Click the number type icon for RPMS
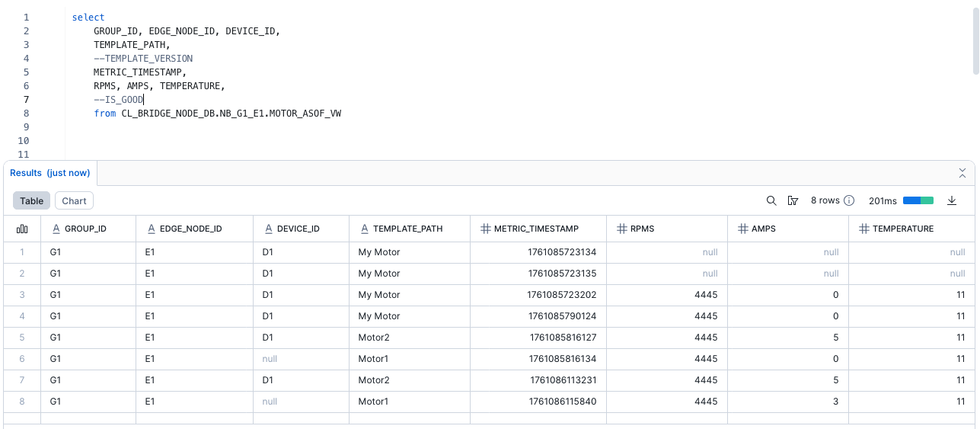Screen dimensions: 980x429 click(621, 229)
